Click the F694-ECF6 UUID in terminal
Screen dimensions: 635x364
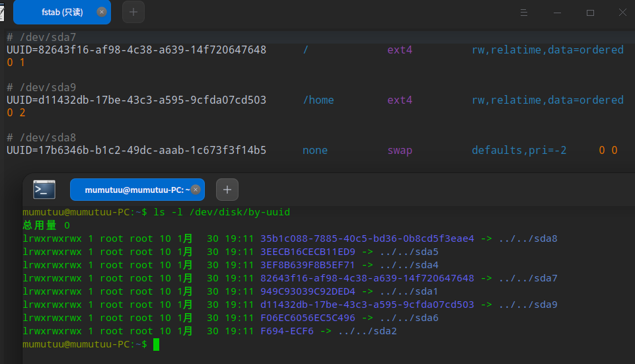point(287,331)
